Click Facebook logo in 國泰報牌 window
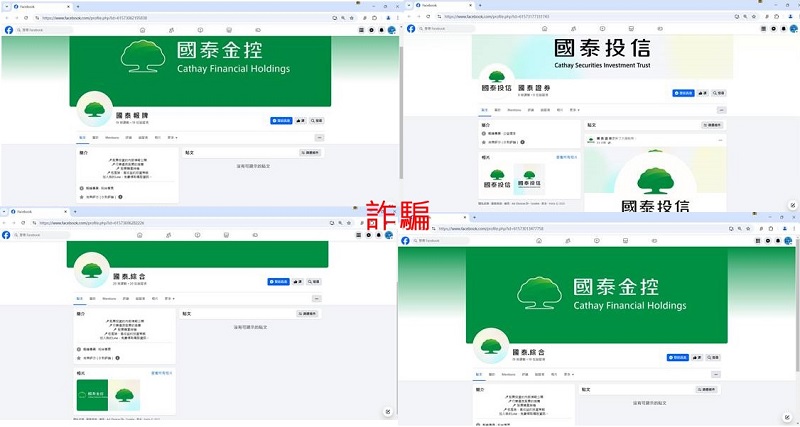The height and width of the screenshot is (427, 800). coord(9,30)
